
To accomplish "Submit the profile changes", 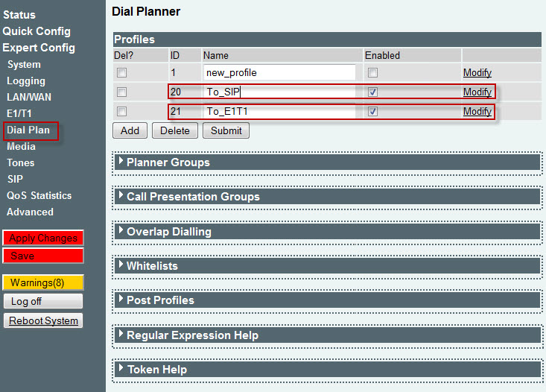I will click(226, 130).
